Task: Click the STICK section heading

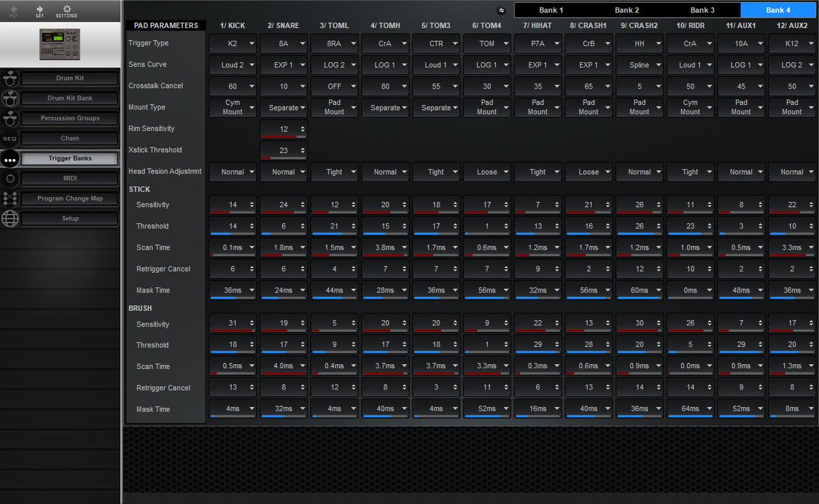Action: [139, 189]
